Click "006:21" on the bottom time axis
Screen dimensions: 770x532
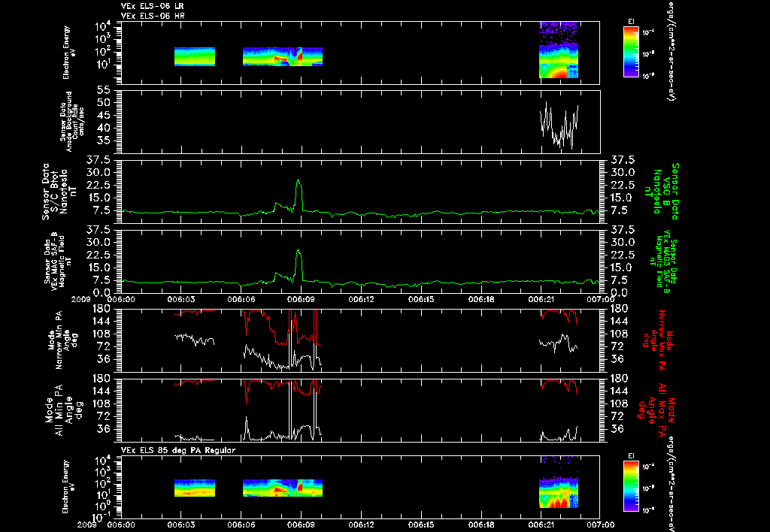pos(541,524)
